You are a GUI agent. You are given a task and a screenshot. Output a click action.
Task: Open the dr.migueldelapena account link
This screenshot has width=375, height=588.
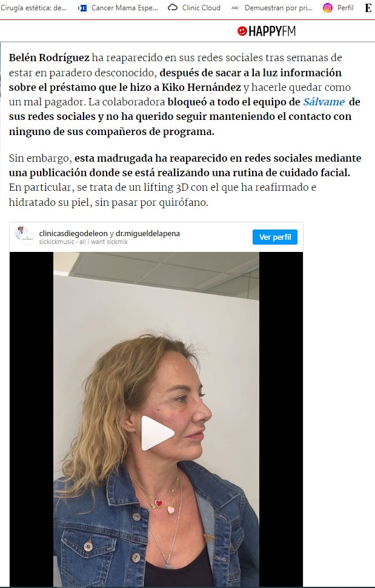148,233
